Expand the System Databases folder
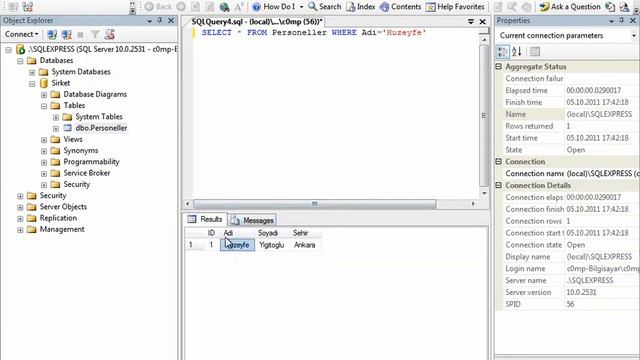The image size is (640, 360). [32, 72]
